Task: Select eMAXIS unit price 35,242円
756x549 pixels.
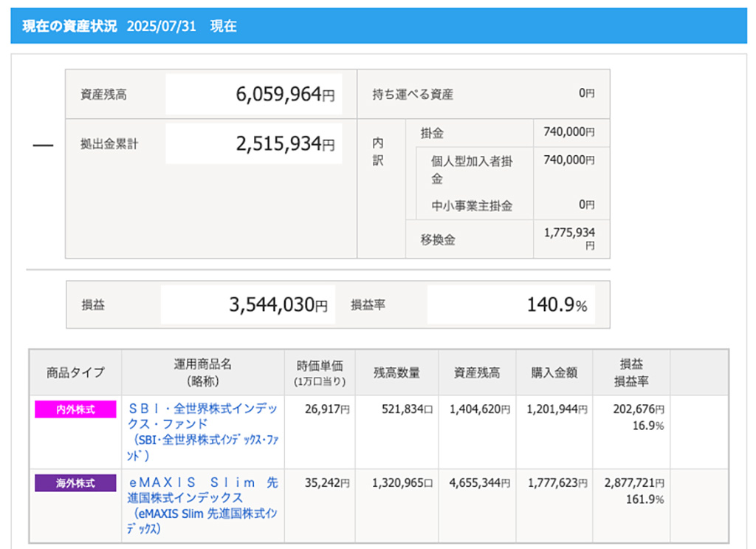Action: coord(327,483)
